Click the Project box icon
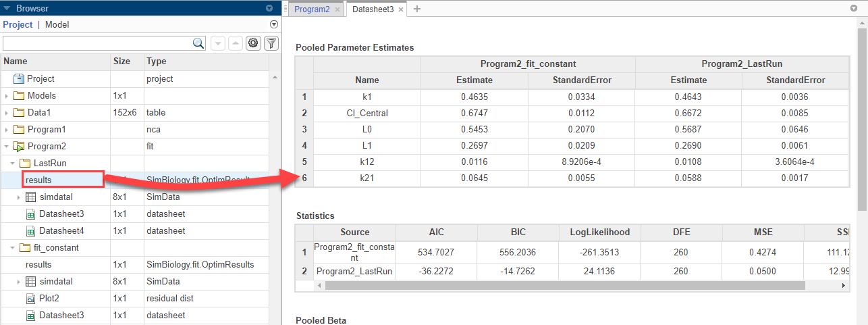Image resolution: width=868 pixels, height=325 pixels. (x=19, y=79)
